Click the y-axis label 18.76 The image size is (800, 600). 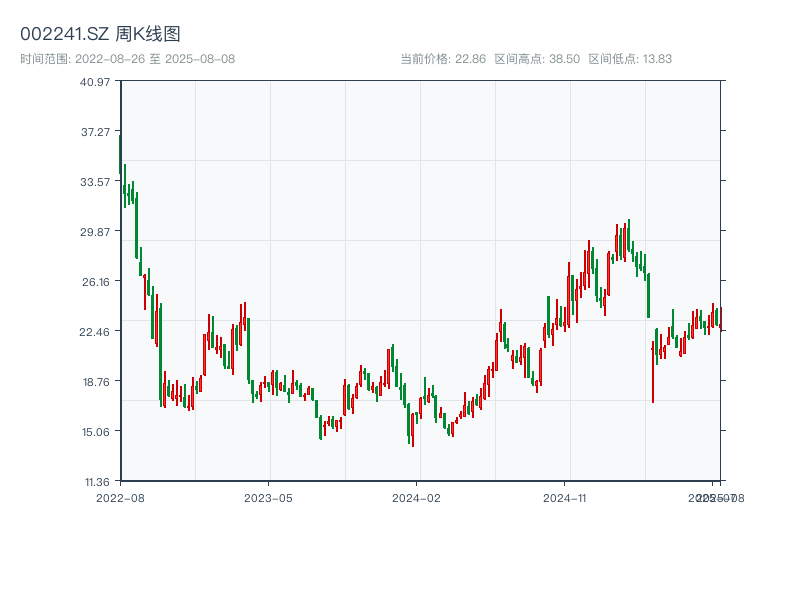96,382
